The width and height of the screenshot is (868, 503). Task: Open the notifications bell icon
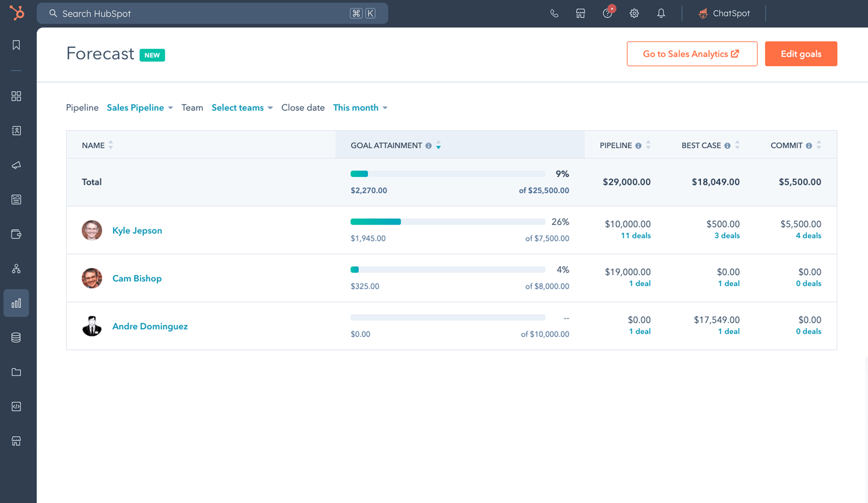(x=661, y=13)
